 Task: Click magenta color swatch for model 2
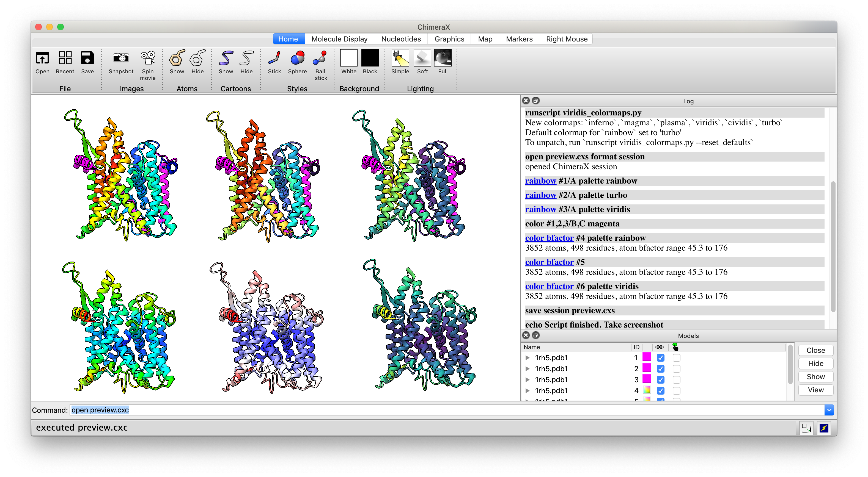coord(647,368)
